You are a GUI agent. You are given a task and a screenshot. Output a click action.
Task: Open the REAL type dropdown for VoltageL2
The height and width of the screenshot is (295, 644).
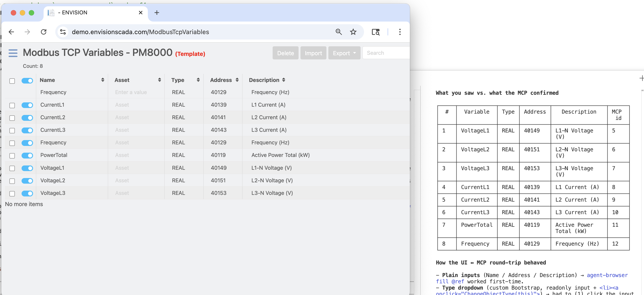pos(178,180)
